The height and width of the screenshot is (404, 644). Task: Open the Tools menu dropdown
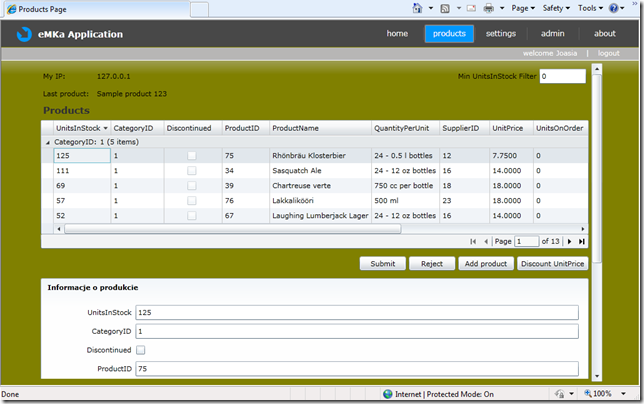point(591,8)
